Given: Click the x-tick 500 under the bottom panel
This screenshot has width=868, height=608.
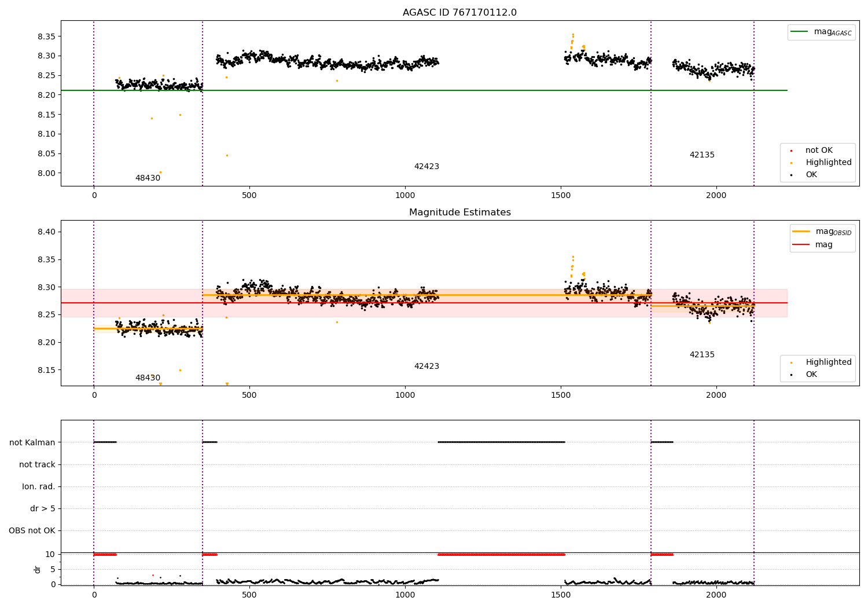Looking at the screenshot, I should click(x=249, y=595).
